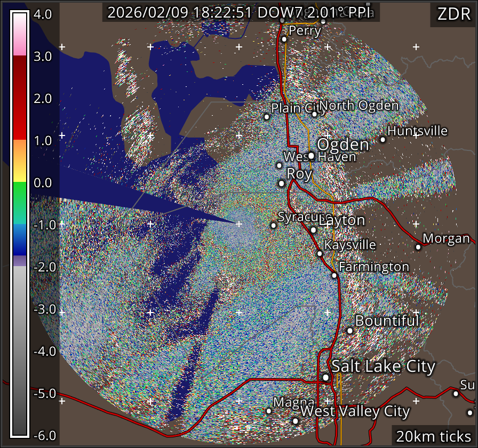Click the Huntsville location marker dot
The image size is (478, 448).
pyautogui.click(x=383, y=139)
